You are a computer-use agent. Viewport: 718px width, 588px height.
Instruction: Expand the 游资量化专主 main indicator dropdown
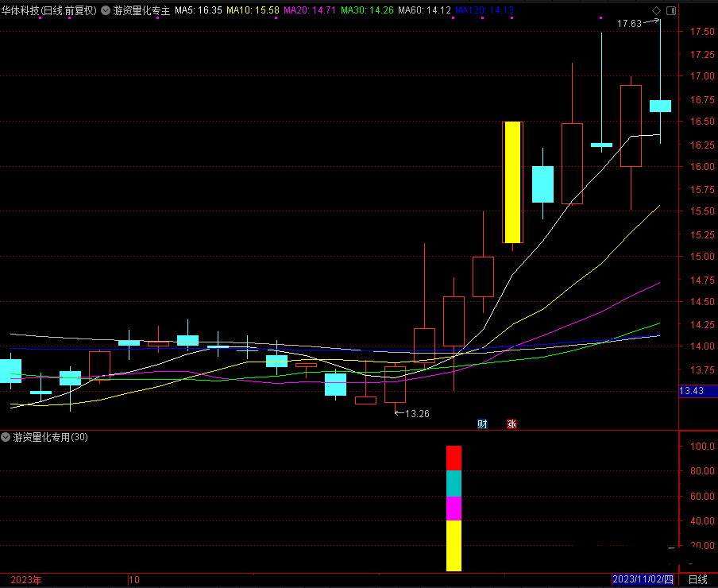106,10
